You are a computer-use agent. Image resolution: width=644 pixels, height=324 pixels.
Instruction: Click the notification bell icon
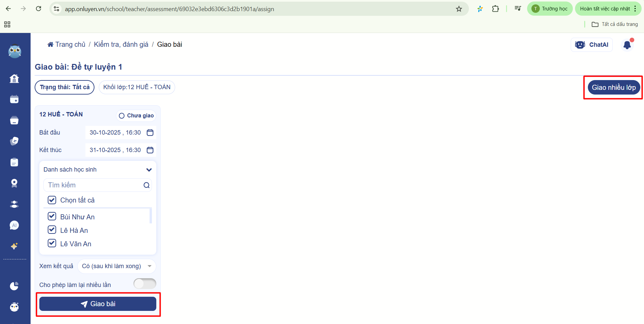point(627,45)
